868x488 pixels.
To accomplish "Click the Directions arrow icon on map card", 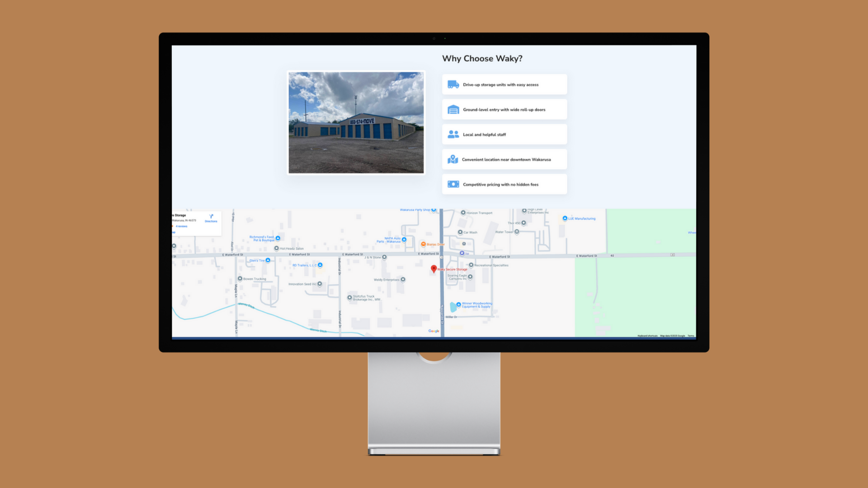I will tap(211, 216).
